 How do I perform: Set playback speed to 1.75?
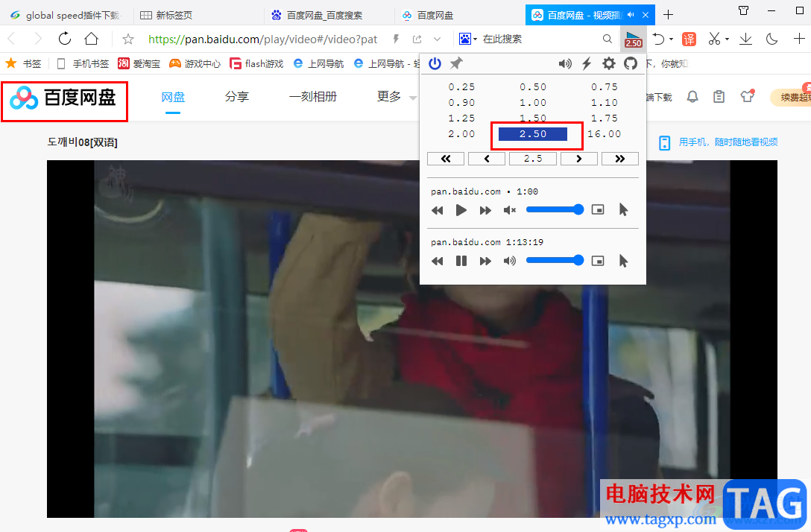[604, 118]
